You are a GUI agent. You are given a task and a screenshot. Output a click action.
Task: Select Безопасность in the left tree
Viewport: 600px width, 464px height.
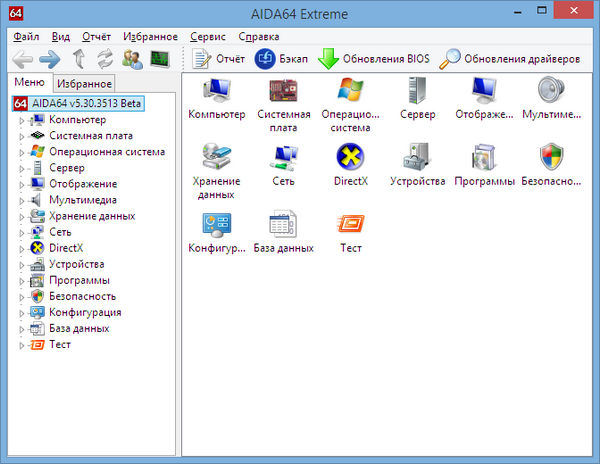(x=82, y=296)
